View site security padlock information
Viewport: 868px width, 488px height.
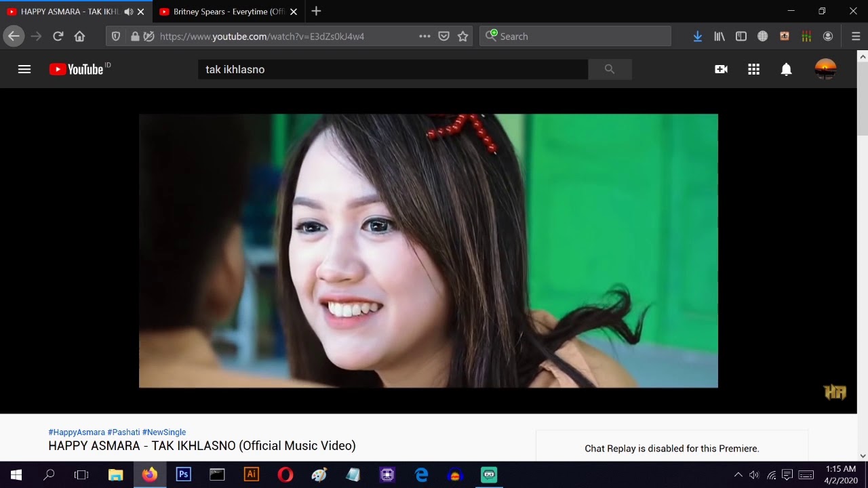[x=135, y=37]
